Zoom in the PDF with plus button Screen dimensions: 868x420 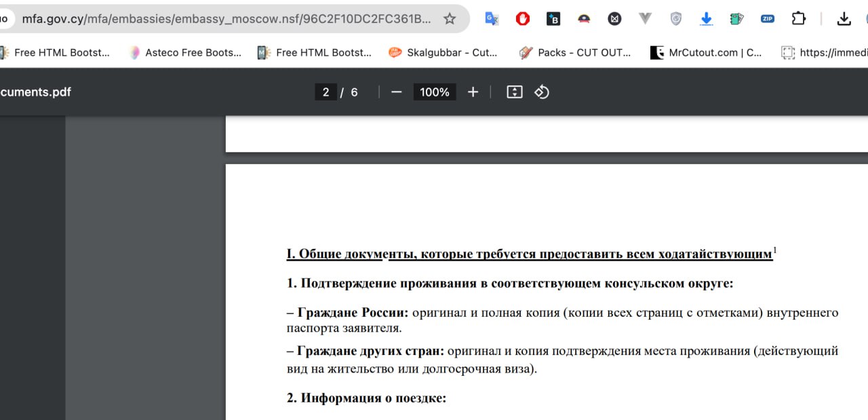(x=473, y=92)
